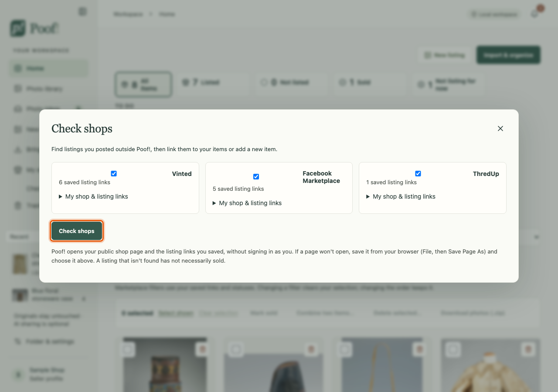Screen dimensions: 558x392
Task: Click the trash icon on the last item card
Action: (x=528, y=349)
